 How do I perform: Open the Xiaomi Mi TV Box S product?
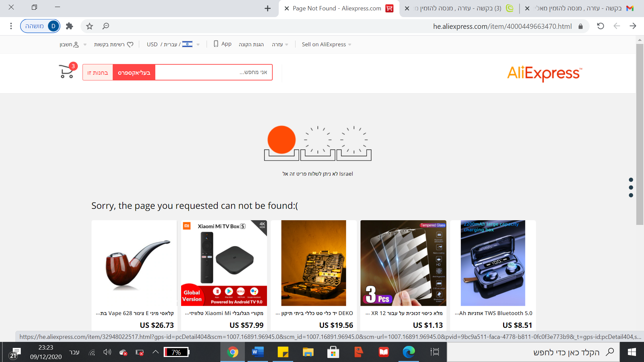point(224,263)
